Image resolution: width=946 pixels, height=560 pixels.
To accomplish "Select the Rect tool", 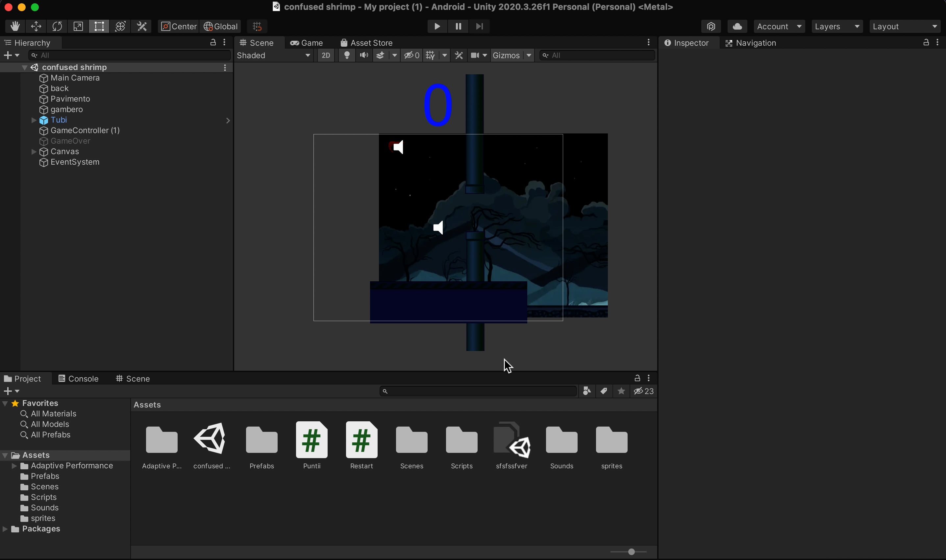I will [99, 26].
